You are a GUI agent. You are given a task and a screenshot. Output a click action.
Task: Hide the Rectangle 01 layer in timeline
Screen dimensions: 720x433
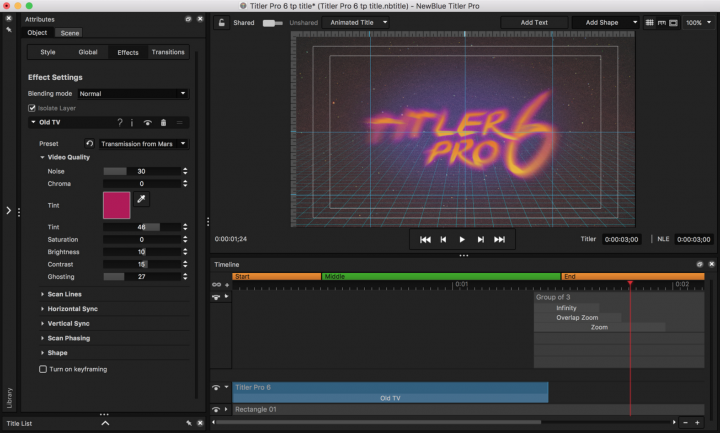pos(216,409)
